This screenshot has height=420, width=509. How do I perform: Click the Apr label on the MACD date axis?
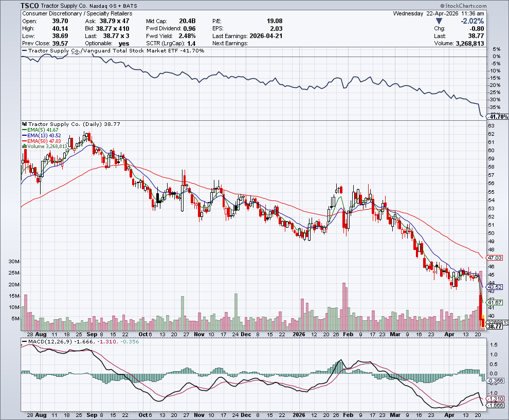pos(449,415)
